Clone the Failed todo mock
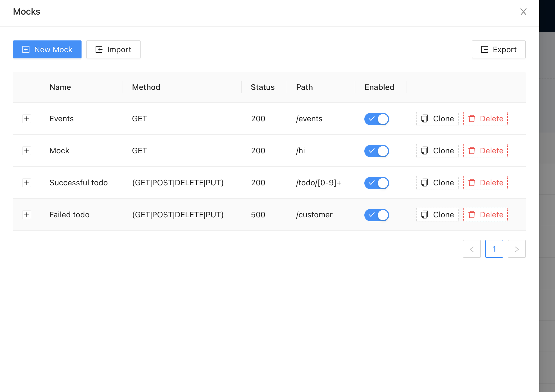The height and width of the screenshot is (392, 555). [x=437, y=215]
